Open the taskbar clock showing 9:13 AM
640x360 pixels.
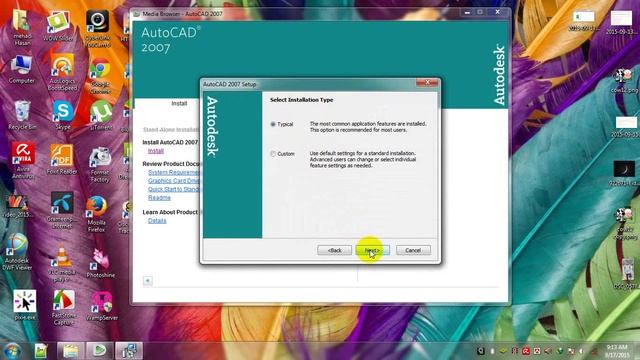[617, 351]
